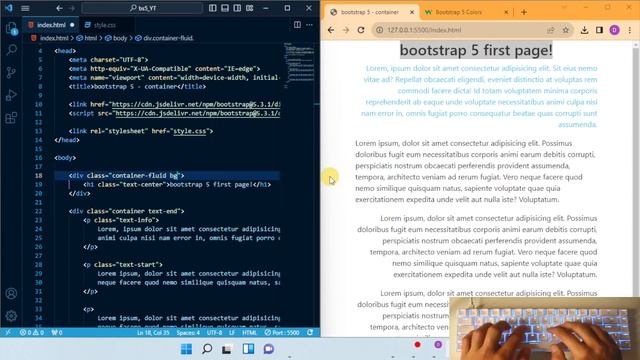Open forwarded ports status bar item
This screenshot has width=640, height=360.
click(57, 333)
